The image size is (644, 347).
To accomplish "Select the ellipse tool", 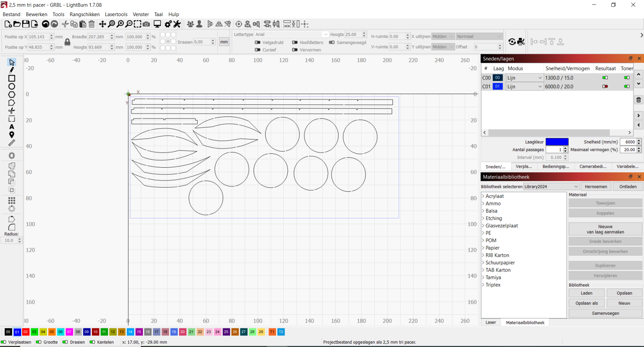I will (12, 86).
